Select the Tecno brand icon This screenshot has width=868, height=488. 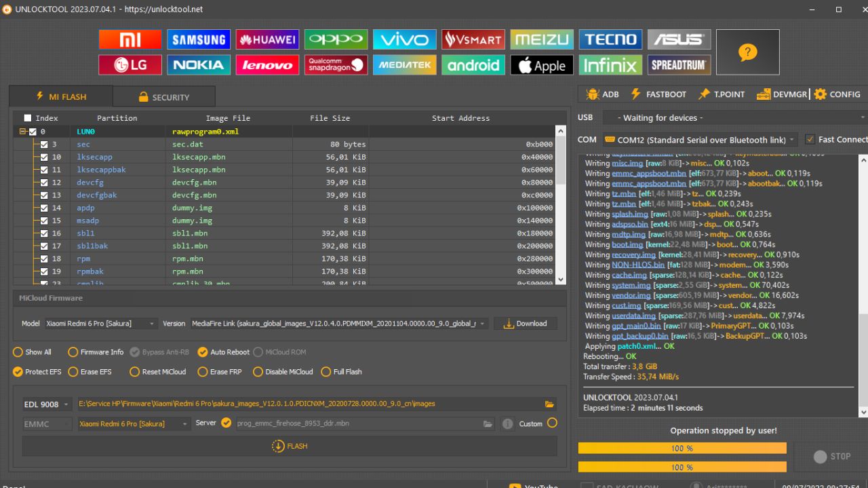[x=610, y=39]
